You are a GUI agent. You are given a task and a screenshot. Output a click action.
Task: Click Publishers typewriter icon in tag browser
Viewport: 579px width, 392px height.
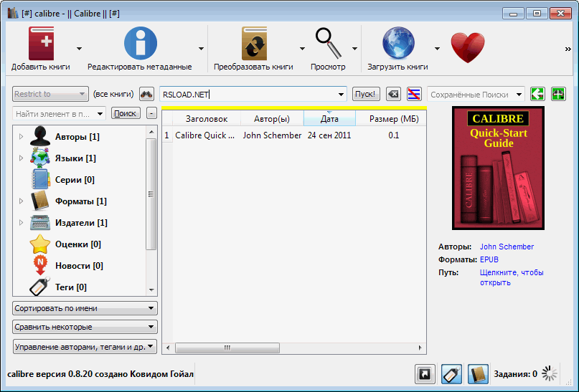40,222
